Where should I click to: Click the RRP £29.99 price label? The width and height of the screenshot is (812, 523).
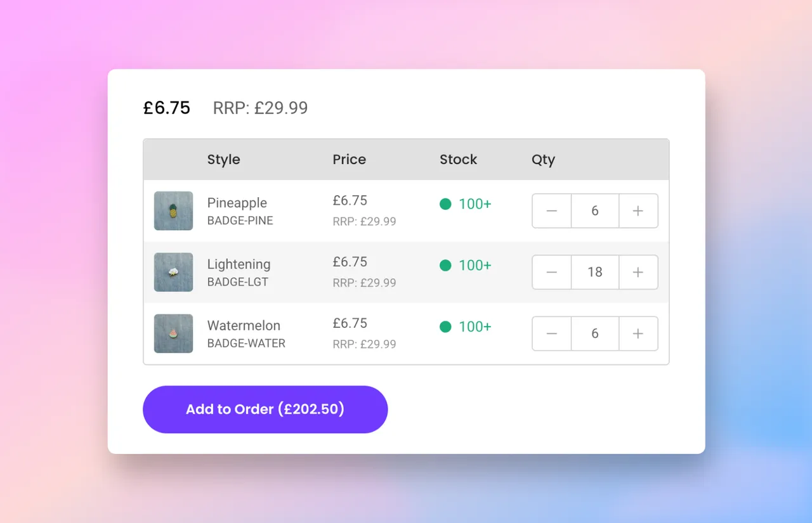[260, 108]
